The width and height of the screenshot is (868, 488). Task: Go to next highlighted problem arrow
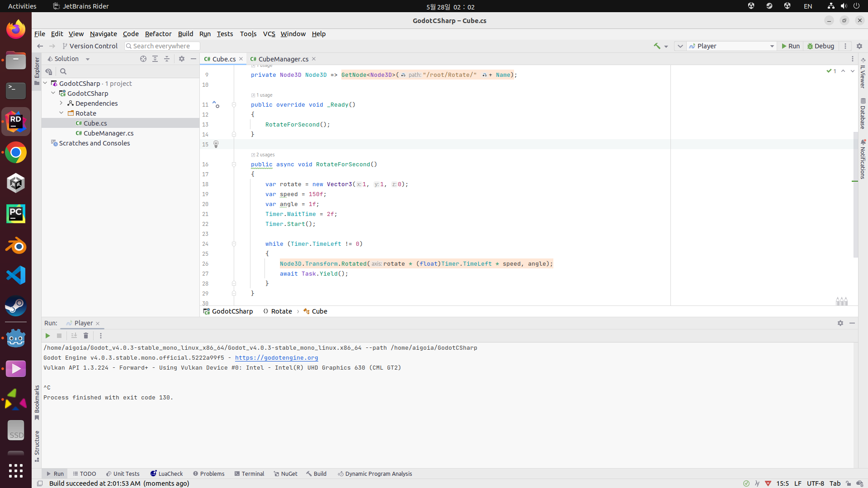853,71
